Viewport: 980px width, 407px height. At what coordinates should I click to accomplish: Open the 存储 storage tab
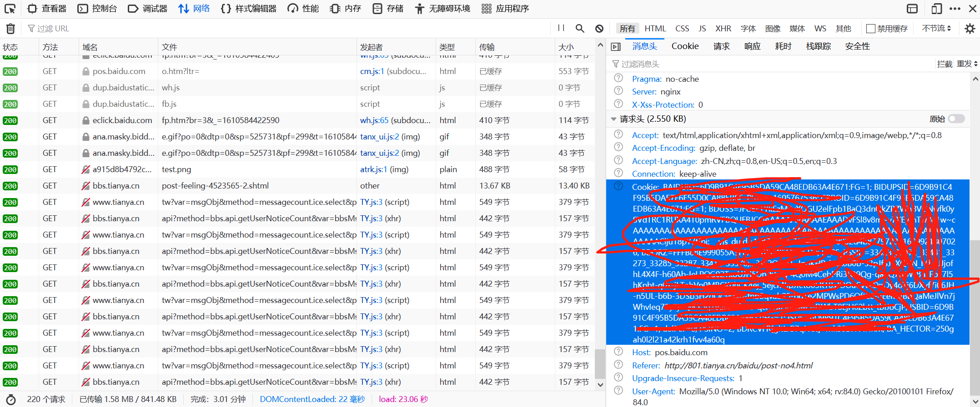(388, 9)
